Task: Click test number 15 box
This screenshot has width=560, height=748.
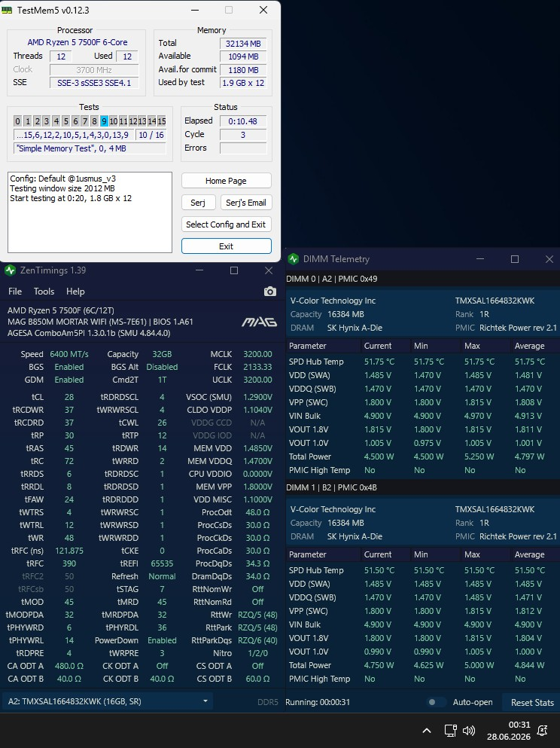Action: click(x=162, y=121)
